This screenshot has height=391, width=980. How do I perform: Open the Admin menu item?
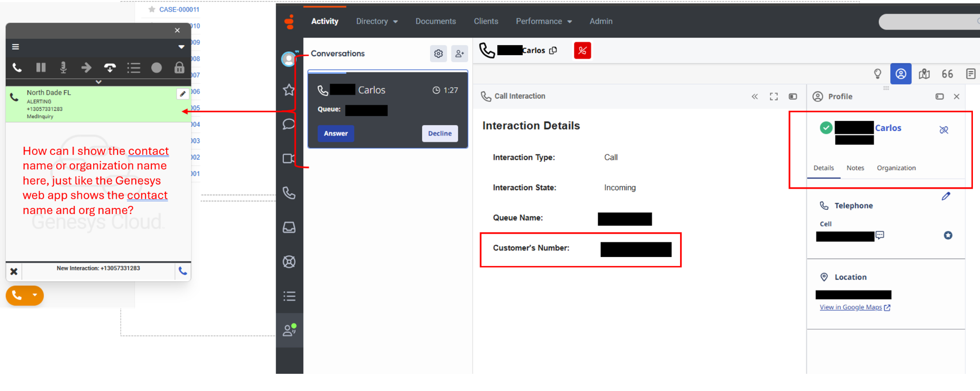pos(601,21)
